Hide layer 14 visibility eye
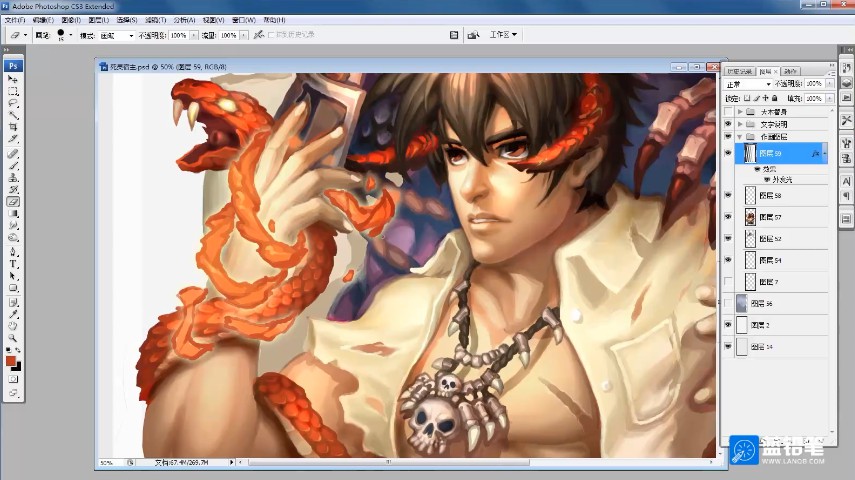This screenshot has height=480, width=855. (728, 346)
